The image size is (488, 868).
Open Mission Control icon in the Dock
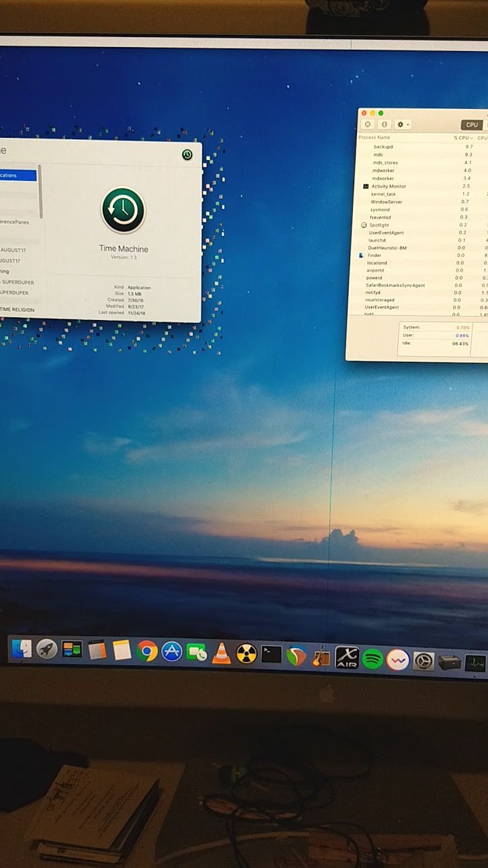point(72,649)
